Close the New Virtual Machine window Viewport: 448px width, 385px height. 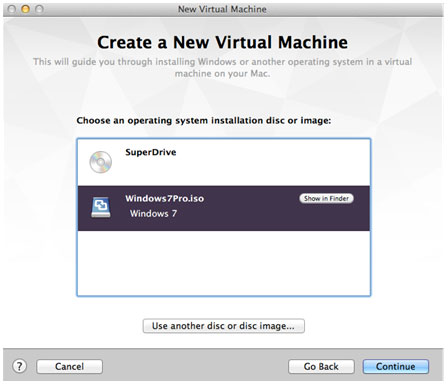(x=12, y=9)
